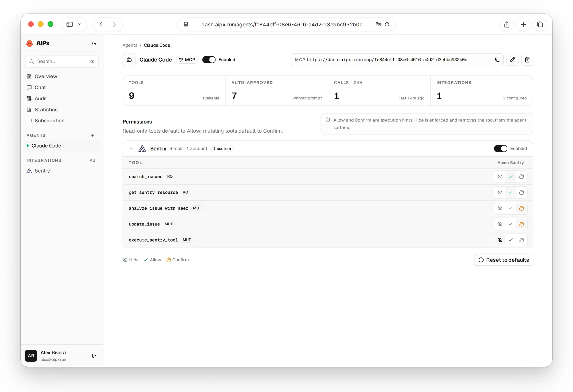Allow the analyze_issue_with_seer tool
The image size is (573, 392).
tap(511, 208)
